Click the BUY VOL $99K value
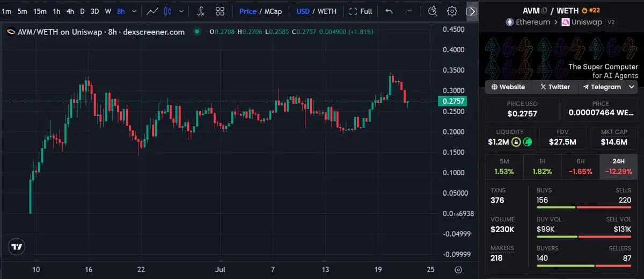The height and width of the screenshot is (279, 644). point(546,230)
